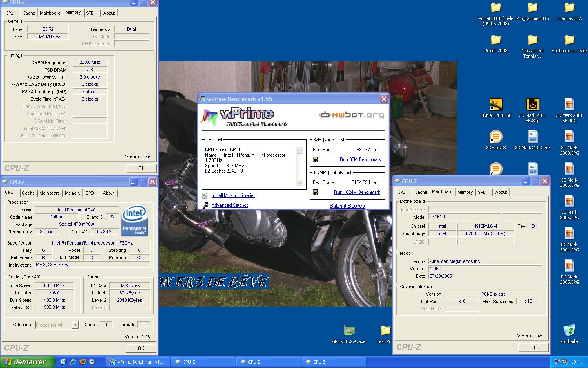
Task: Click the volume icon in system tray
Action: (x=565, y=362)
